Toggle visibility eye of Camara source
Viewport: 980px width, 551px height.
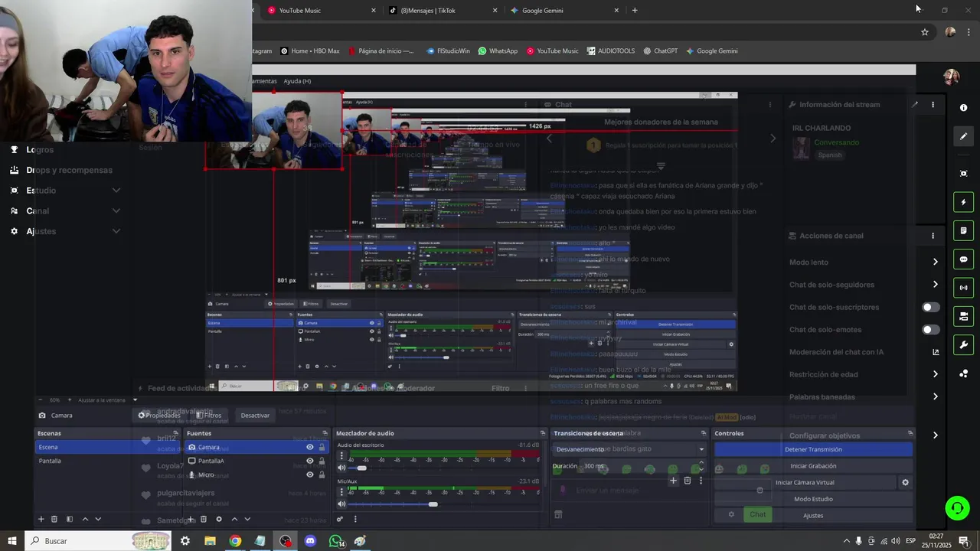click(310, 447)
